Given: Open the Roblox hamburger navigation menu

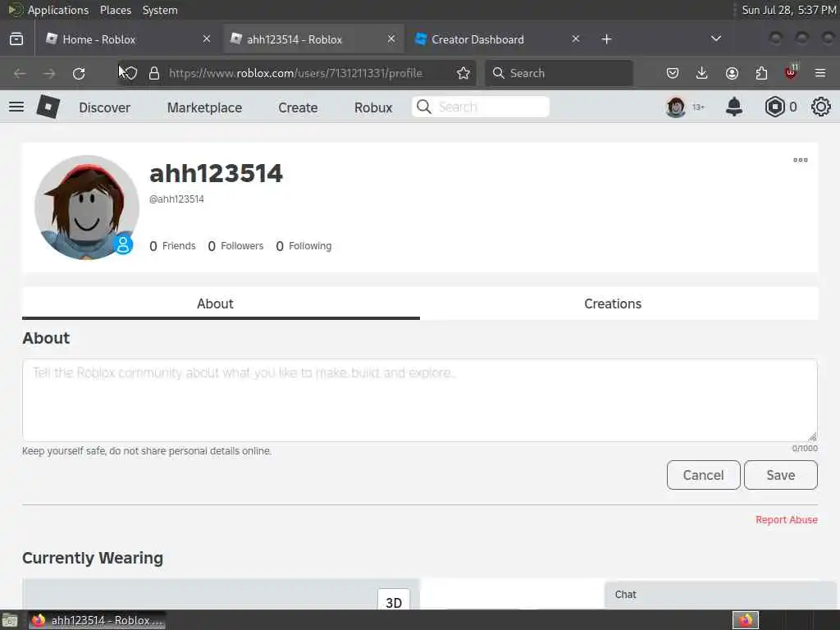Looking at the screenshot, I should pos(16,107).
